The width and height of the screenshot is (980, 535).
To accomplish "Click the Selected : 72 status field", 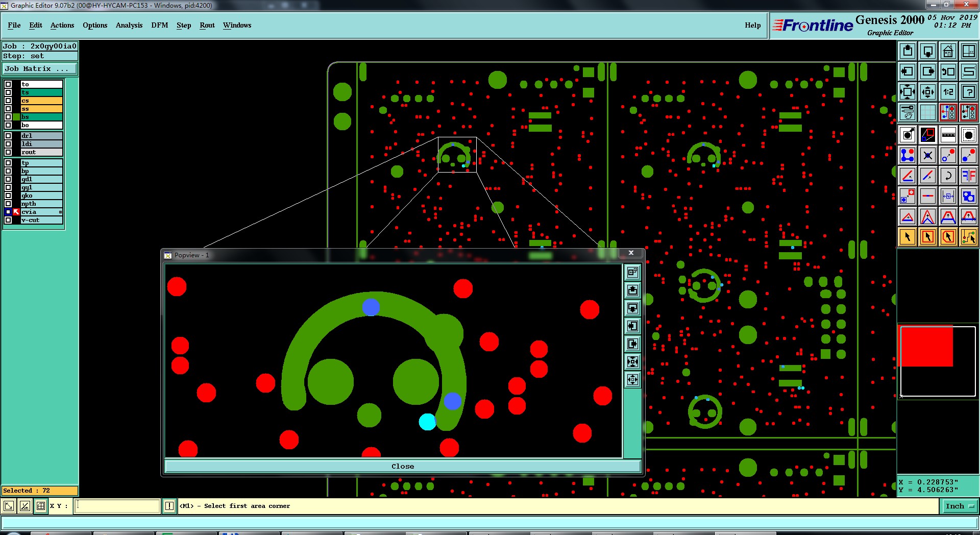I will click(x=40, y=491).
